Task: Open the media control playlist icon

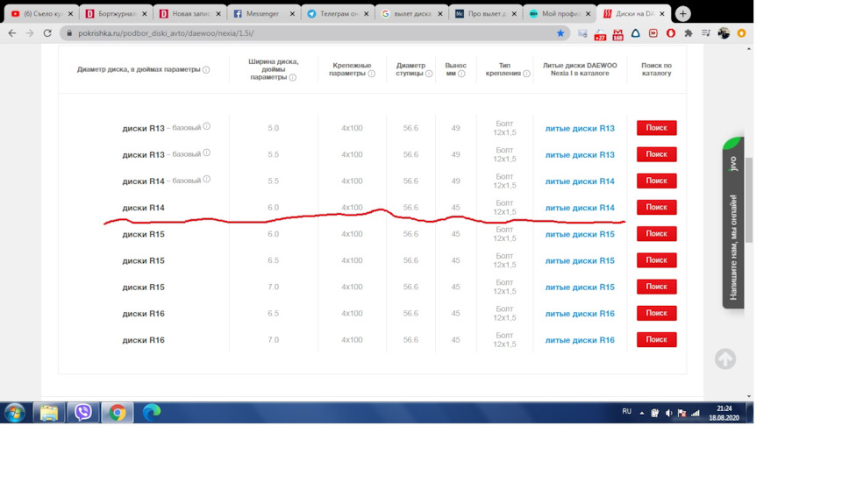Action: [705, 33]
